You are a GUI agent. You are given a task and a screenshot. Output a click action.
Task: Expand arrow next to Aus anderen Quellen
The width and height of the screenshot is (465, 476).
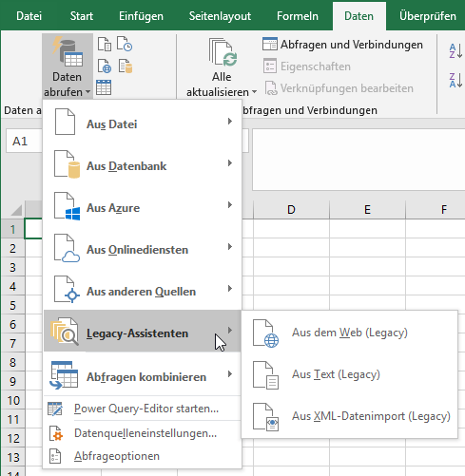230,289
